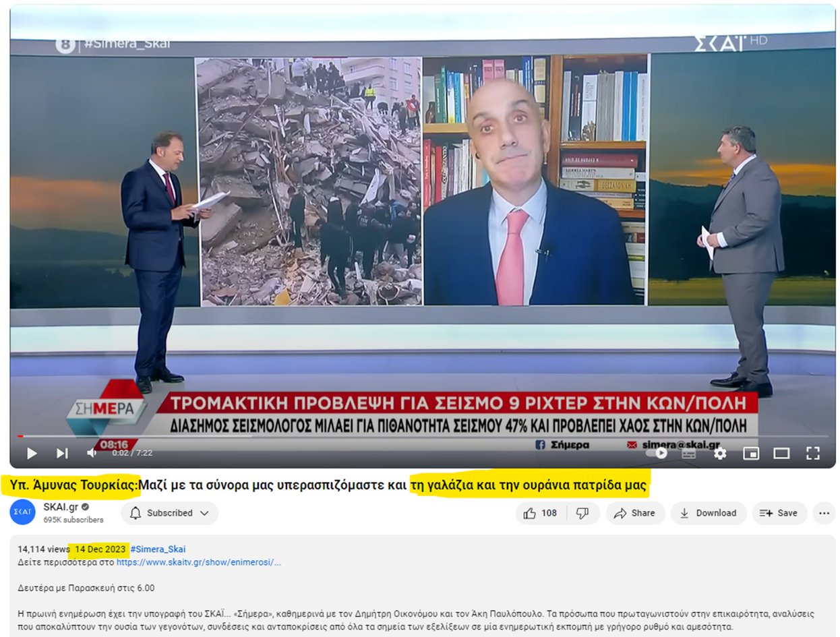Image resolution: width=840 pixels, height=637 pixels.
Task: Dislike the video with thumbs down
Action: pyautogui.click(x=582, y=513)
